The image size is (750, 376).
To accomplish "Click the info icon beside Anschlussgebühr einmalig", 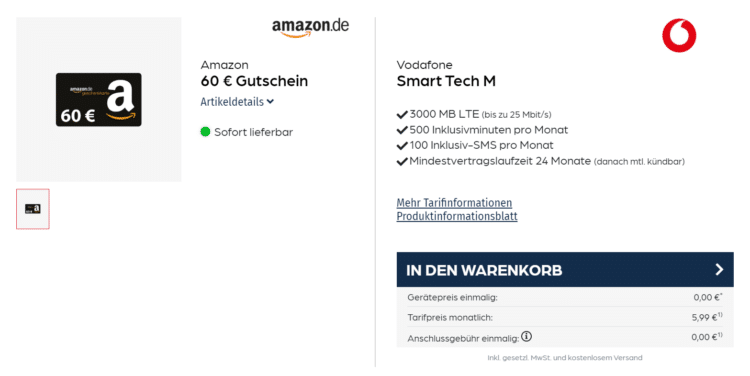I will click(526, 336).
